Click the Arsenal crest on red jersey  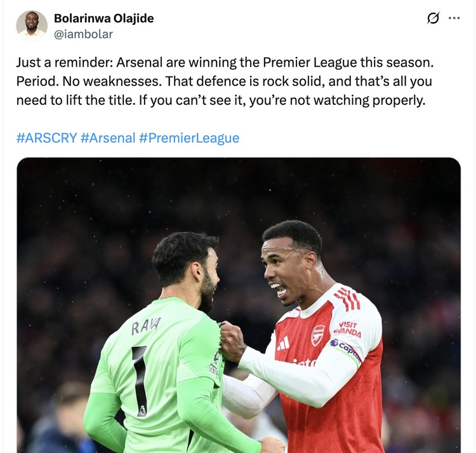point(317,335)
